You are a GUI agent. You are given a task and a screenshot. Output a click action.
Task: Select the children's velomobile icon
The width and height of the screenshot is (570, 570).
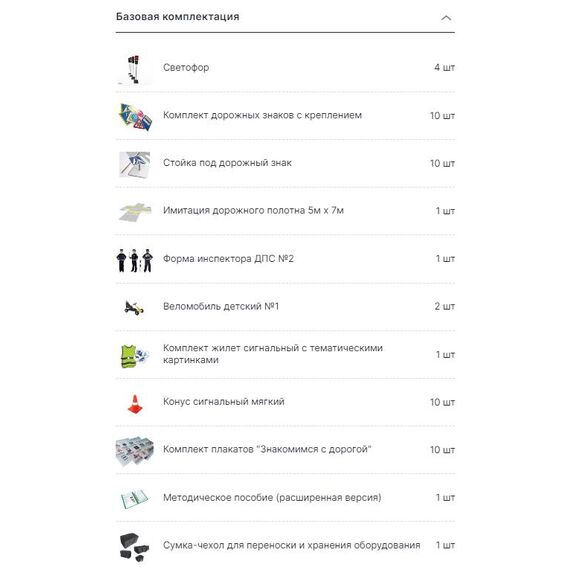[134, 308]
